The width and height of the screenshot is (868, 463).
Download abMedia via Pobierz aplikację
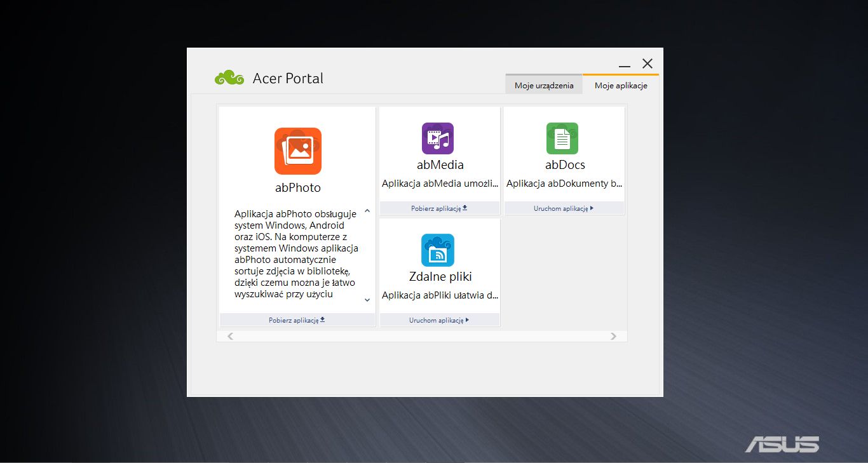(x=439, y=208)
